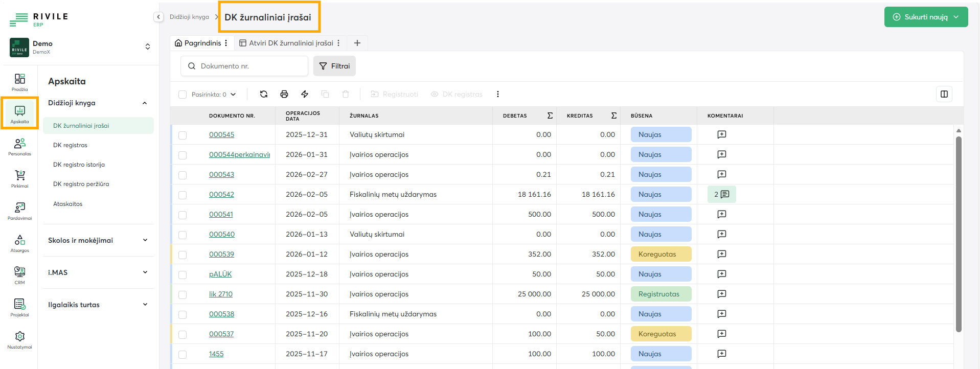The height and width of the screenshot is (369, 980).
Task: Open the Personalas module in the sidebar
Action: tap(20, 147)
